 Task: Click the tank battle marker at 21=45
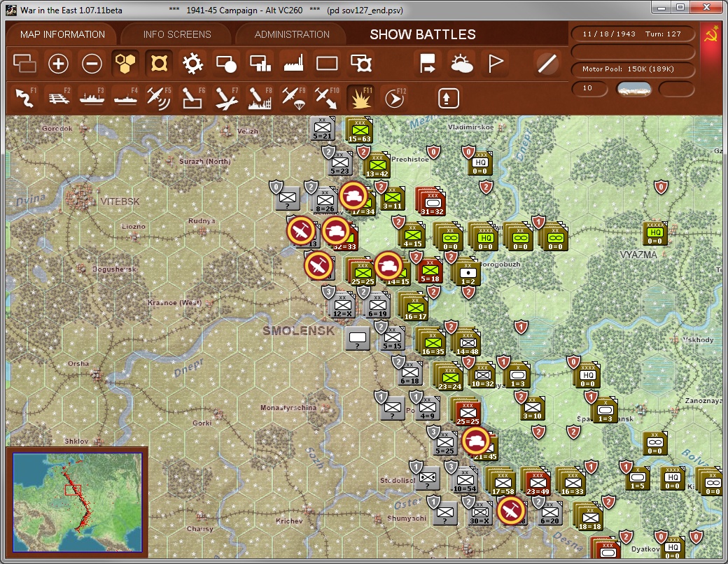tap(476, 441)
